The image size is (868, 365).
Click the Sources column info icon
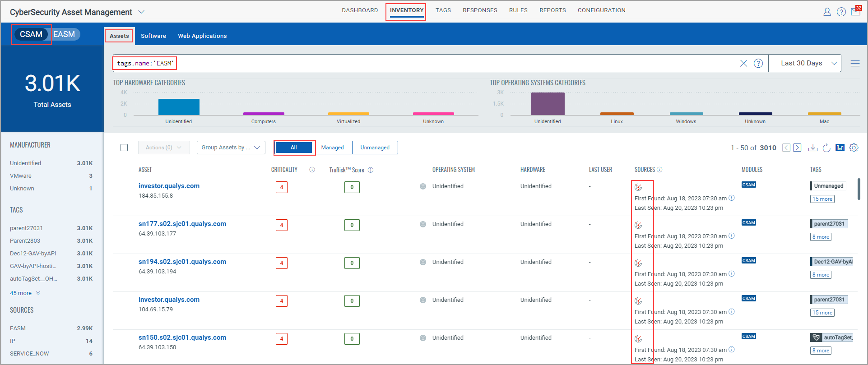tap(659, 170)
